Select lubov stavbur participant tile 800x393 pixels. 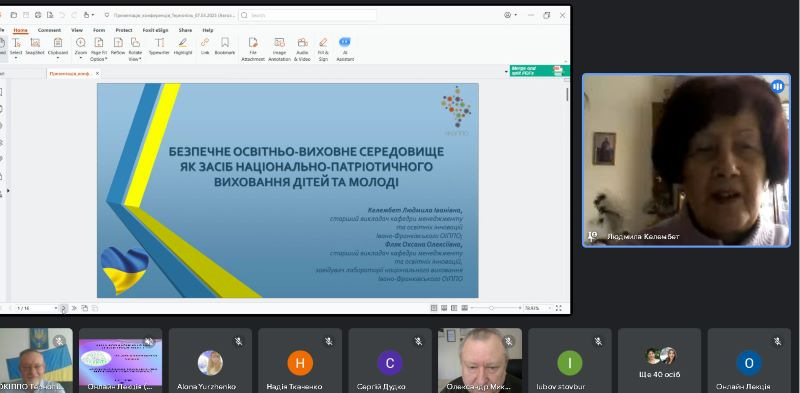(569, 360)
